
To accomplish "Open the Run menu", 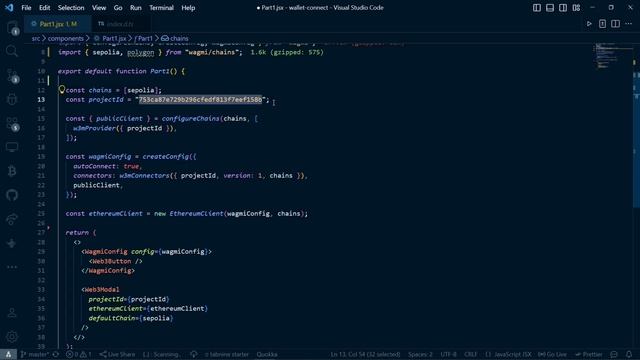I will click(136, 8).
